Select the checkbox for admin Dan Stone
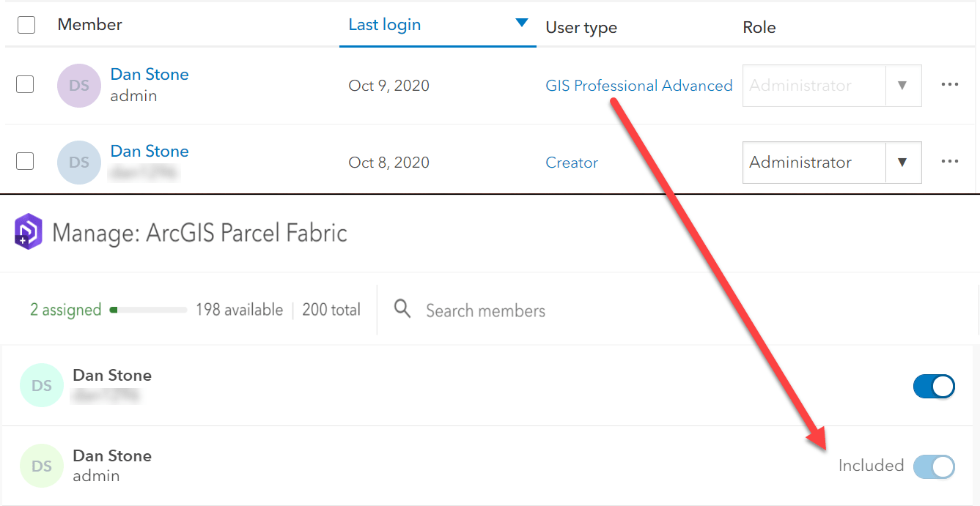The width and height of the screenshot is (980, 506). pyautogui.click(x=25, y=85)
